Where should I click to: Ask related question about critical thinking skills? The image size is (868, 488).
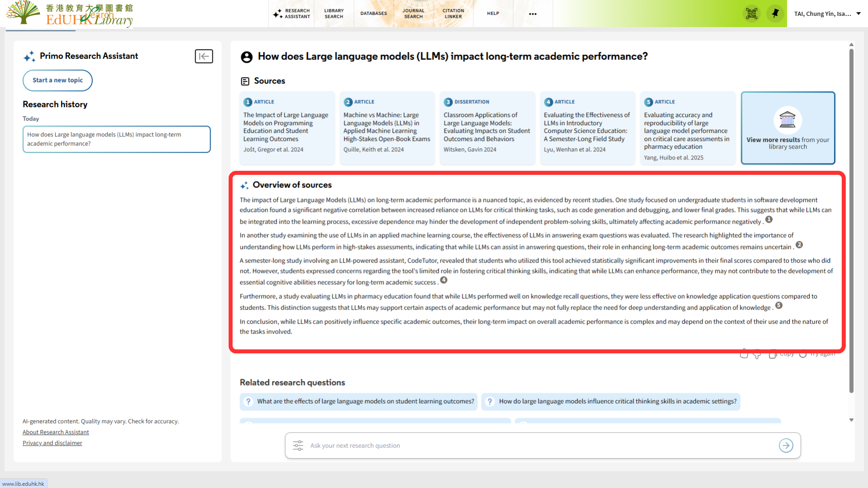[x=611, y=401]
